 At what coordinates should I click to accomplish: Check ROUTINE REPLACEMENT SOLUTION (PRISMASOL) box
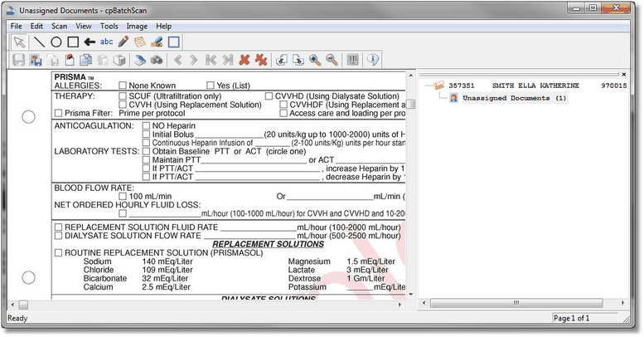58,252
